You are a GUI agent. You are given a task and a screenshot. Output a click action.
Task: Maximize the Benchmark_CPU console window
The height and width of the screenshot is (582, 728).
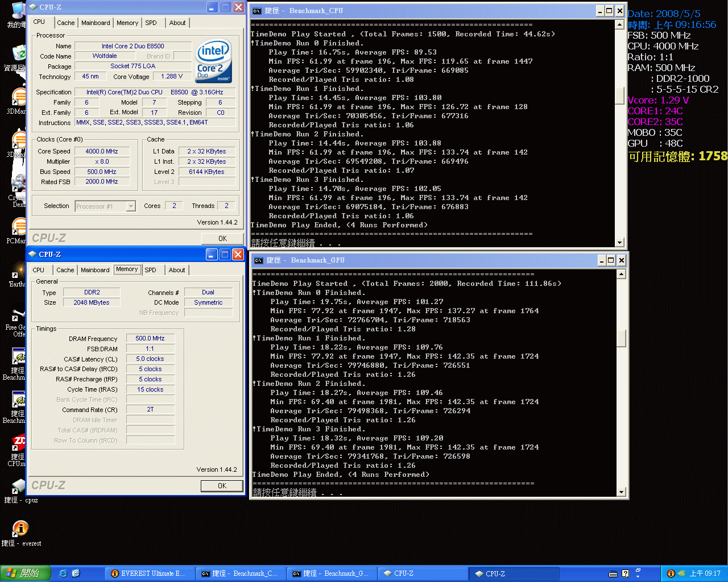pyautogui.click(x=609, y=11)
